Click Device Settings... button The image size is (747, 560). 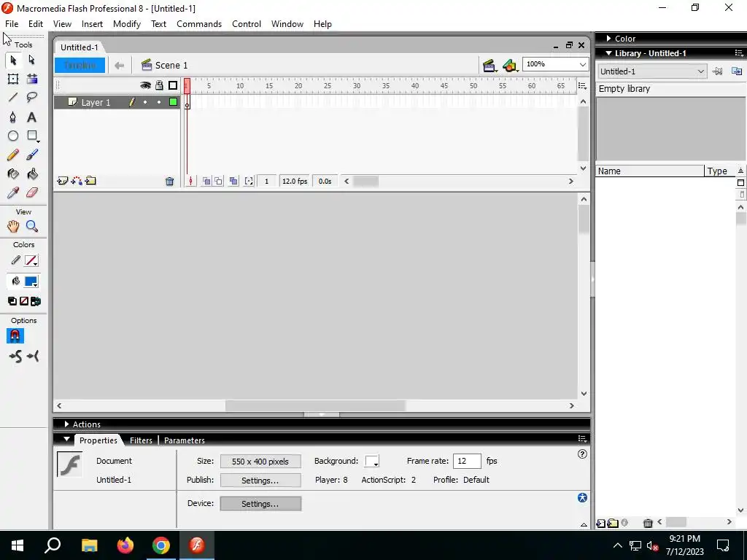pos(260,504)
